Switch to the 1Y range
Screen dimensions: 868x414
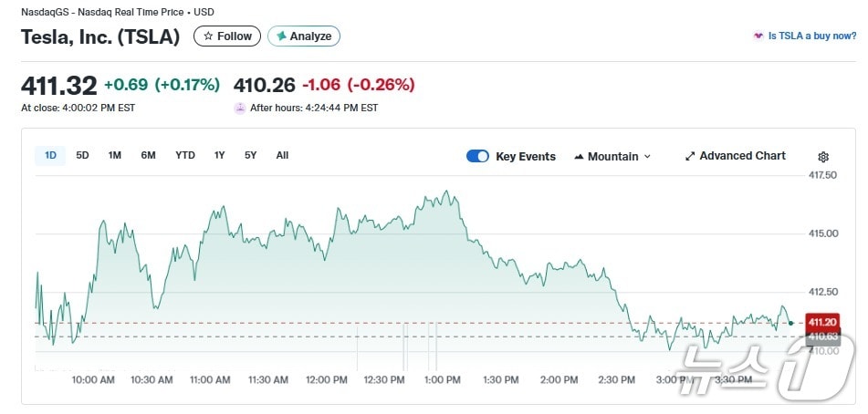(219, 155)
